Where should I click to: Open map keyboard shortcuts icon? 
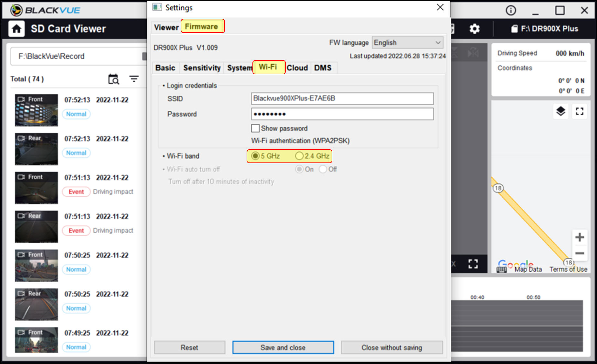coord(502,270)
